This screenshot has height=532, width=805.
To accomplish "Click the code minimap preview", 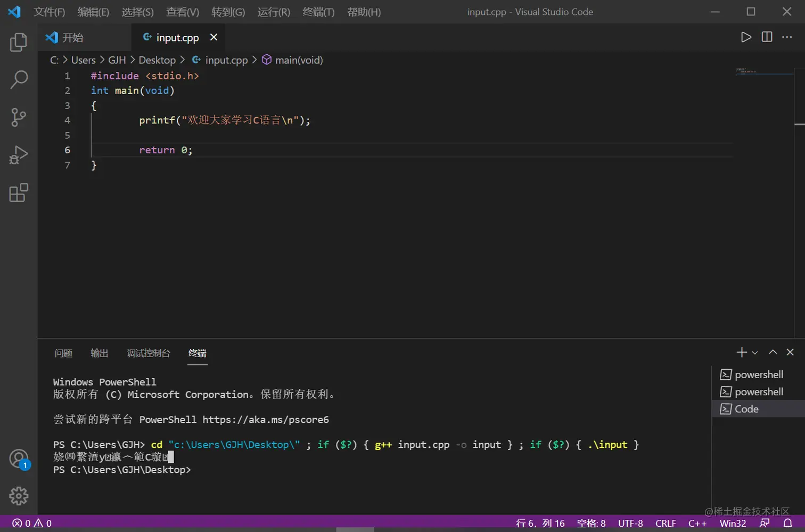I will [x=764, y=71].
